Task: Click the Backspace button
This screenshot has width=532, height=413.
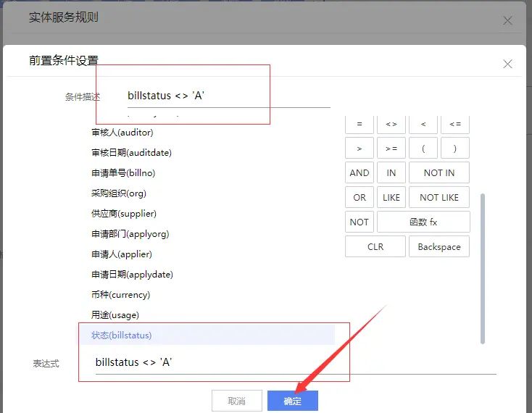Action: click(439, 246)
